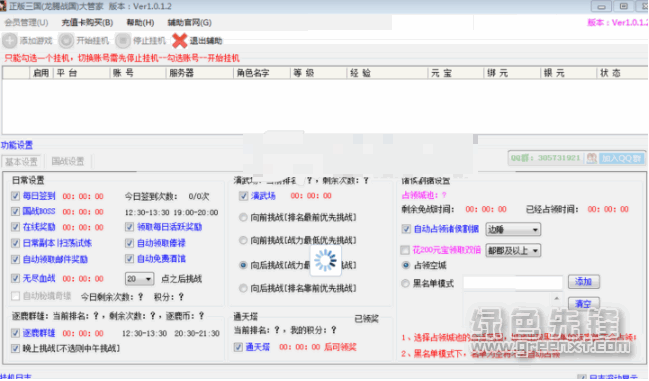Click the app icon in title bar
The width and height of the screenshot is (649, 381).
click(x=3, y=6)
